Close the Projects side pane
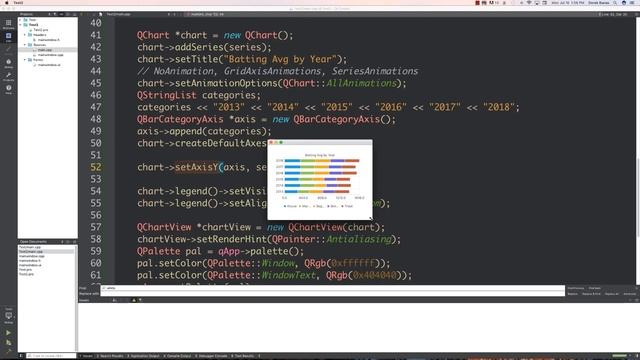The height and width of the screenshot is (360, 640). point(74,14)
